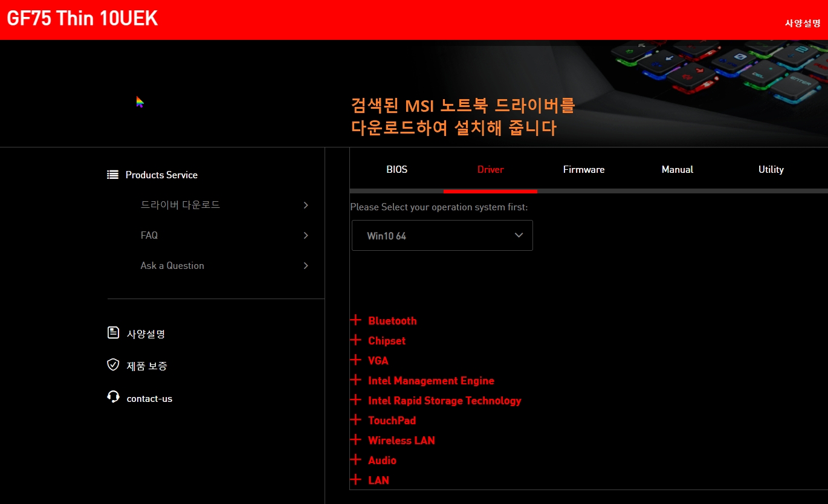Click the 제품 보증 shield icon
The image size is (828, 504).
(112, 364)
